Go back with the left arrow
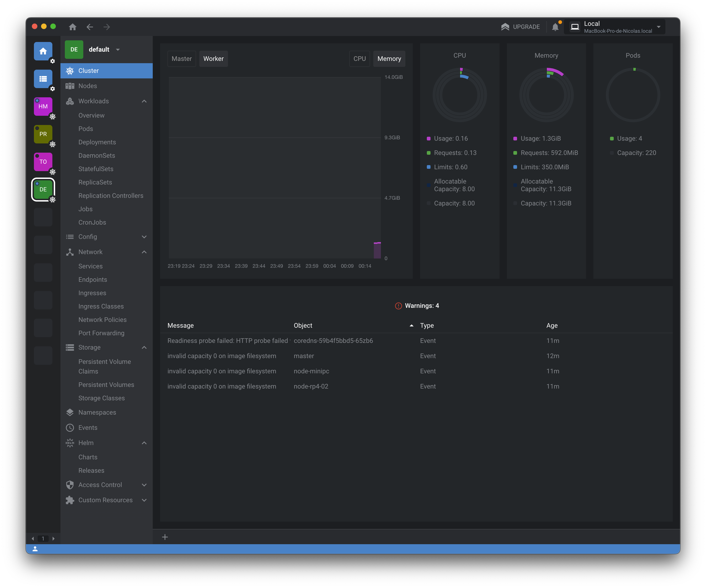This screenshot has height=588, width=706. 90,27
